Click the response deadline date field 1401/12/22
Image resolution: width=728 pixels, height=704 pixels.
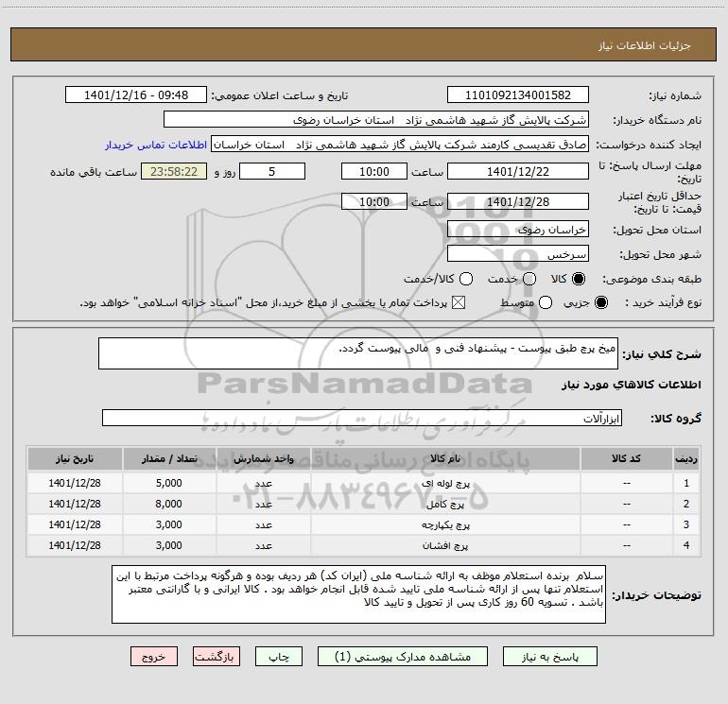517,172
